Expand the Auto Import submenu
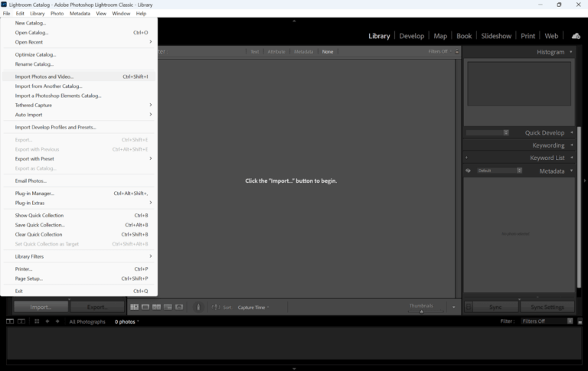Viewport: 588px width, 371px height. pyautogui.click(x=79, y=115)
